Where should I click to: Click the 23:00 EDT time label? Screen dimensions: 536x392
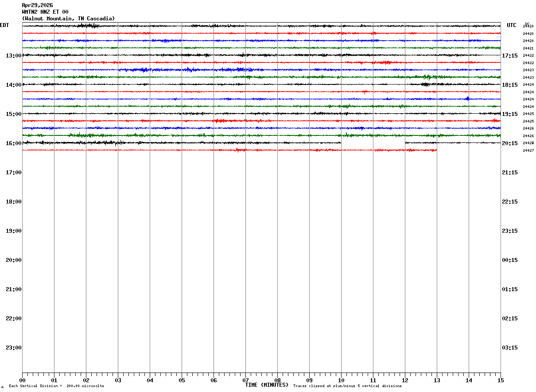(14, 348)
